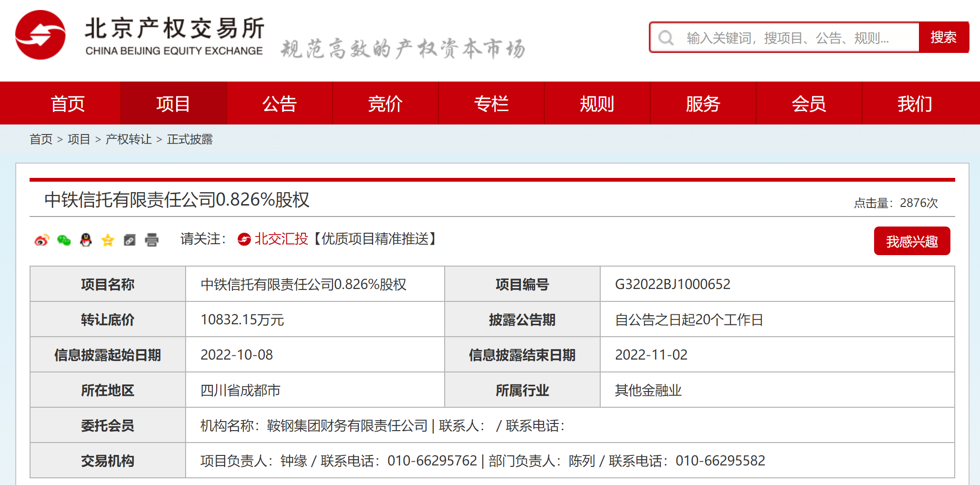Click the 我感兴趣 button
The width and height of the screenshot is (980, 485).
click(x=912, y=241)
